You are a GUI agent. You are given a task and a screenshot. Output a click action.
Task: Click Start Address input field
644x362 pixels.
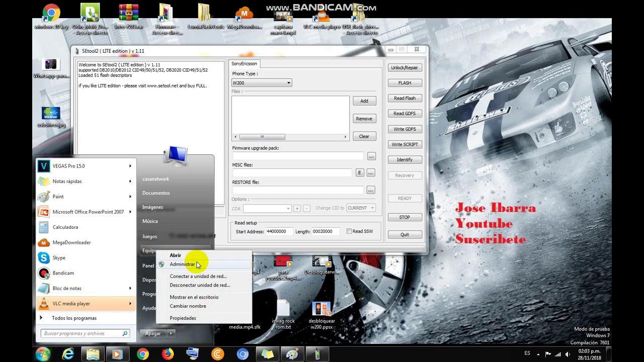[x=278, y=232]
